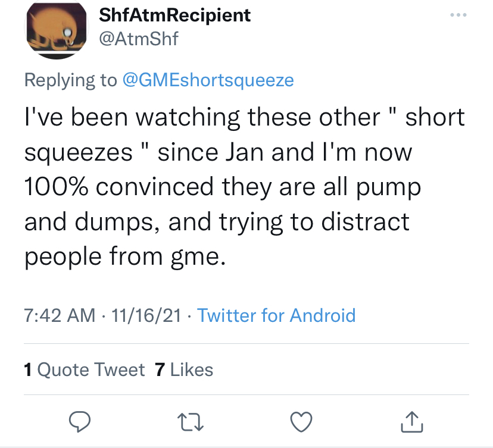Click the word "Jan" in the tweet
The width and height of the screenshot is (493, 448).
point(245,152)
